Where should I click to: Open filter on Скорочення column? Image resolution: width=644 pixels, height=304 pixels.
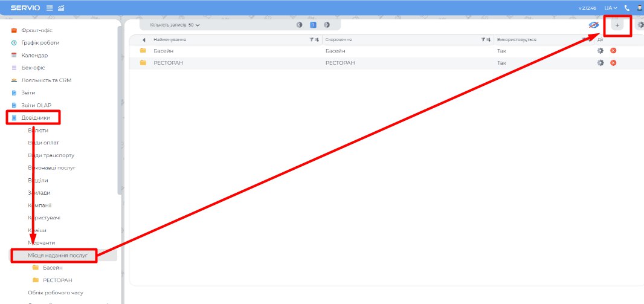coord(484,40)
